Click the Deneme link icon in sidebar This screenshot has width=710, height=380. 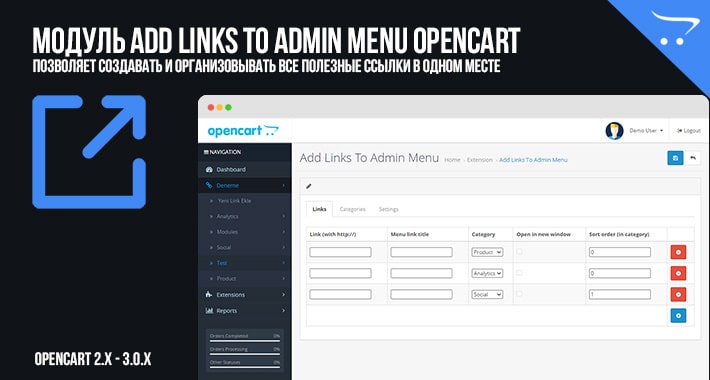pos(209,185)
